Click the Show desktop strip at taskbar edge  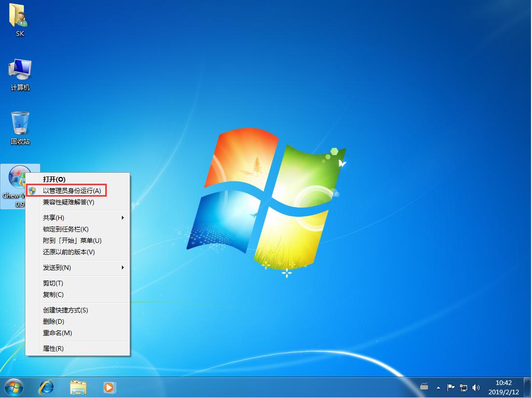tap(528, 387)
